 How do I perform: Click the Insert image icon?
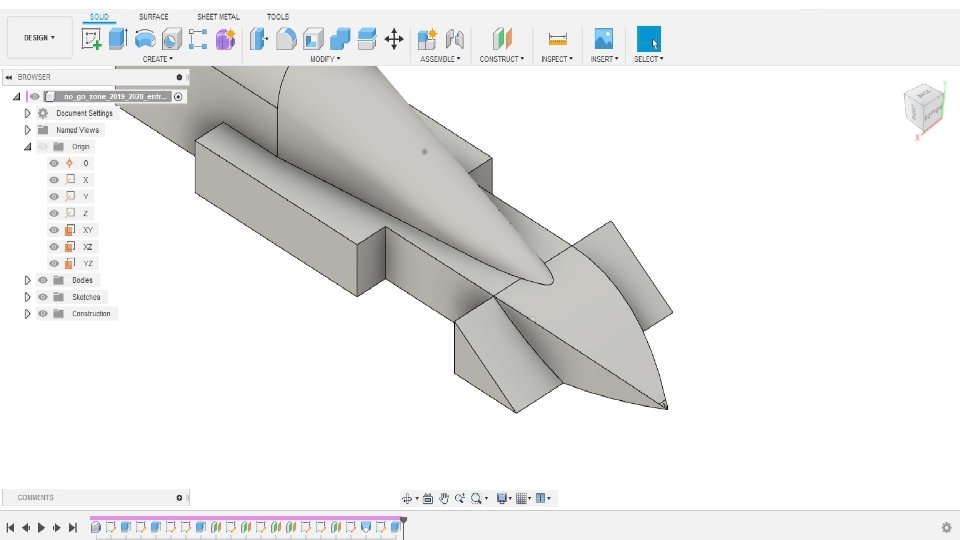[x=604, y=39]
